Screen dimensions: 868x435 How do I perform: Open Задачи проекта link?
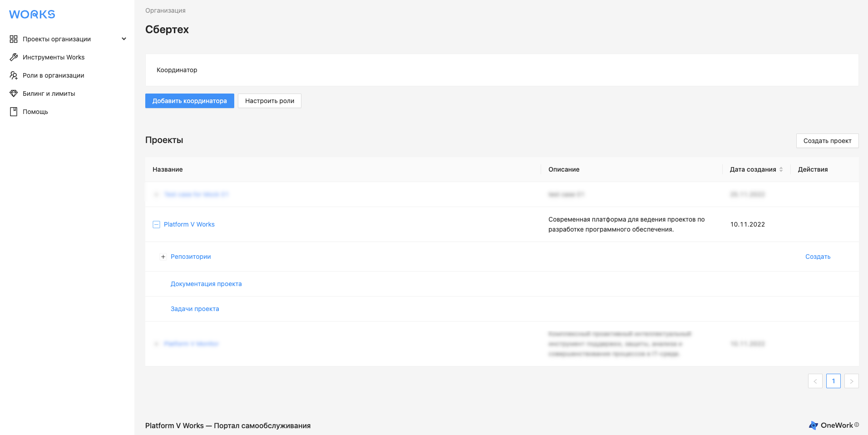coord(195,309)
